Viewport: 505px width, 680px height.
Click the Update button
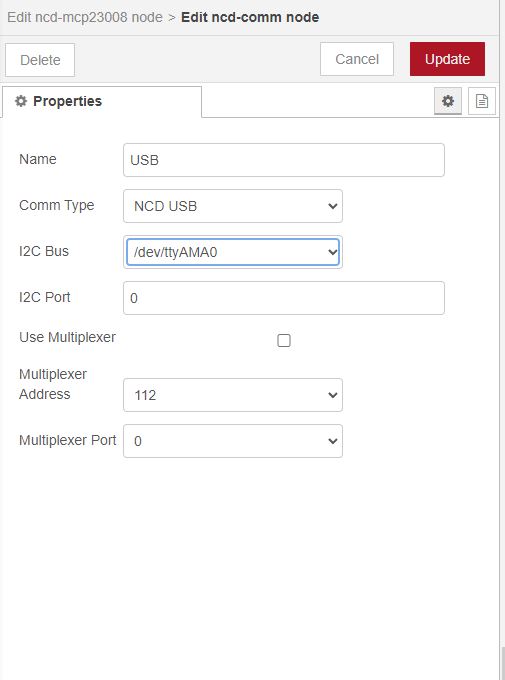447,59
